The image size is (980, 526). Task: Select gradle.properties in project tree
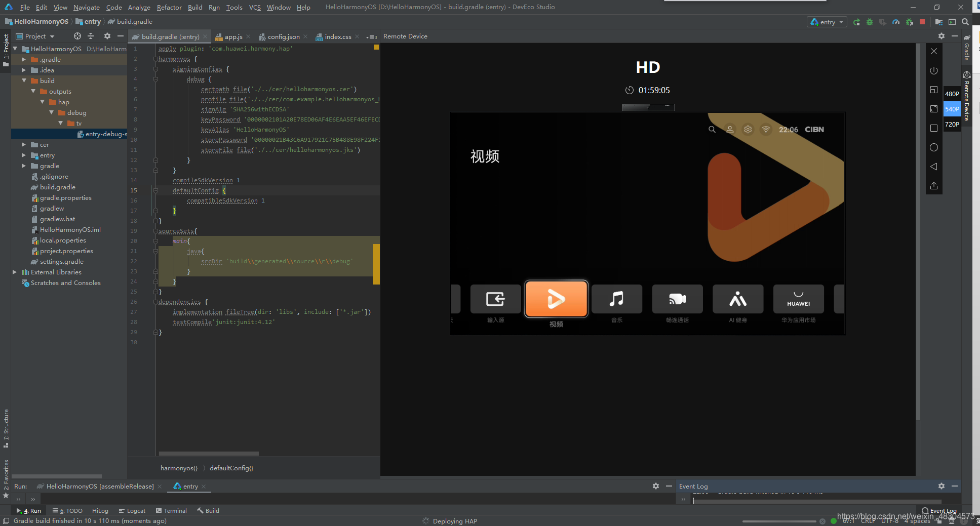pos(65,198)
